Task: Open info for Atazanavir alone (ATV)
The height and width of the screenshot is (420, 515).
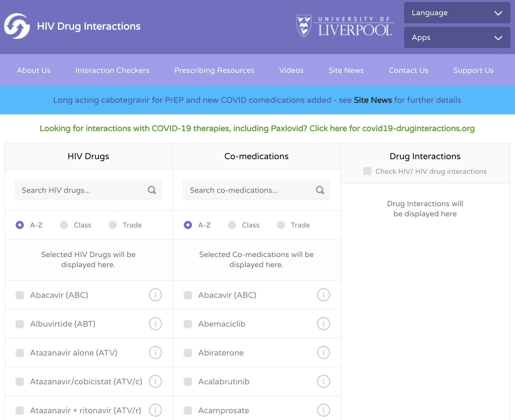Action: [155, 352]
